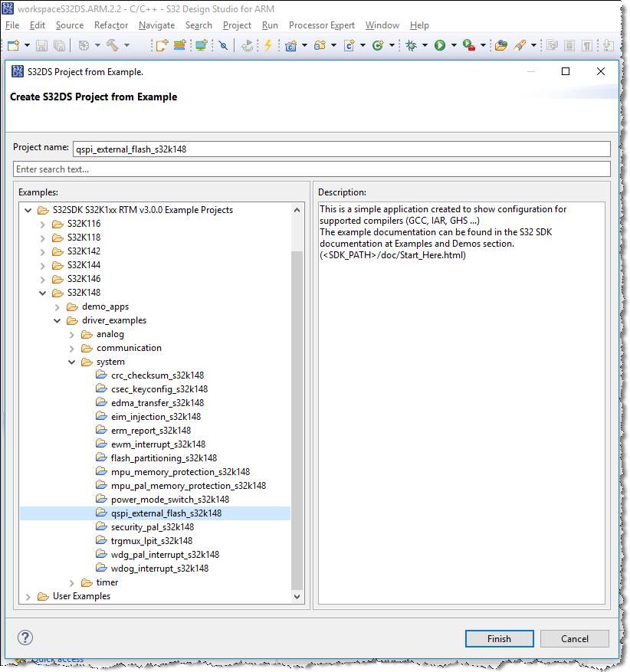Save the current file
This screenshot has height=672, width=630.
41,45
